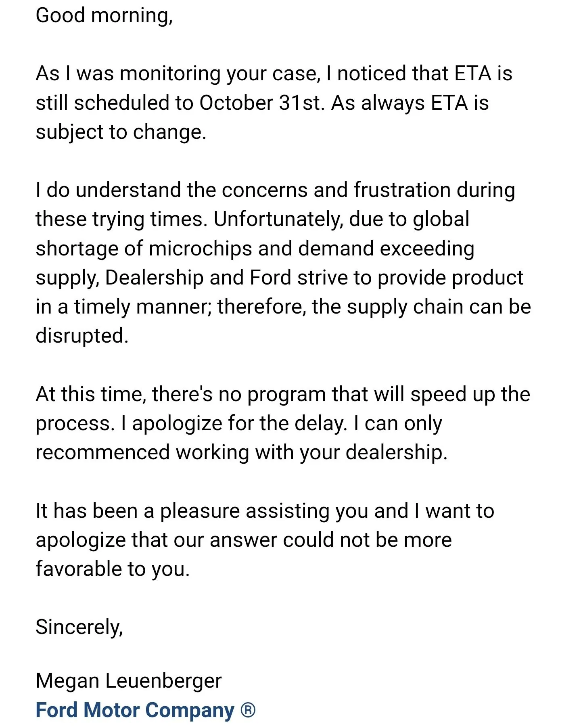Click the word "frustration" in the email body
The image size is (581, 728).
[x=402, y=190]
